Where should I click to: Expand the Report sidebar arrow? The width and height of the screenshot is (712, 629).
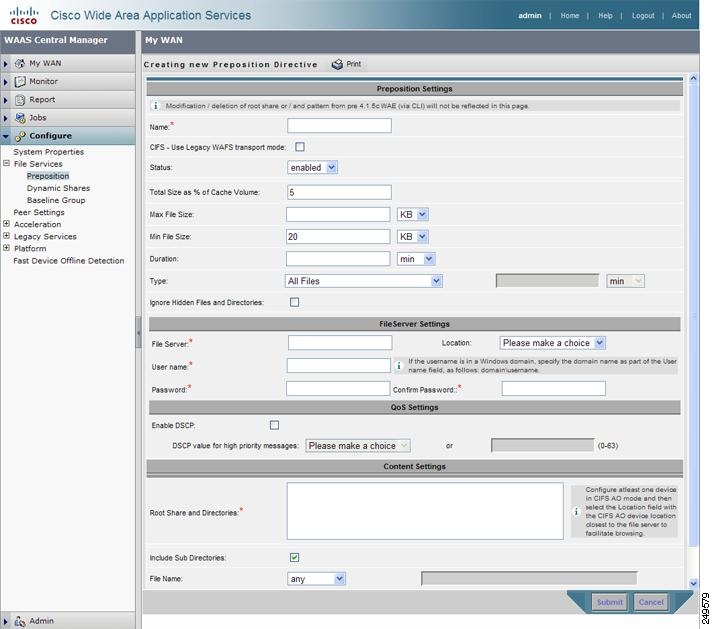click(5, 100)
